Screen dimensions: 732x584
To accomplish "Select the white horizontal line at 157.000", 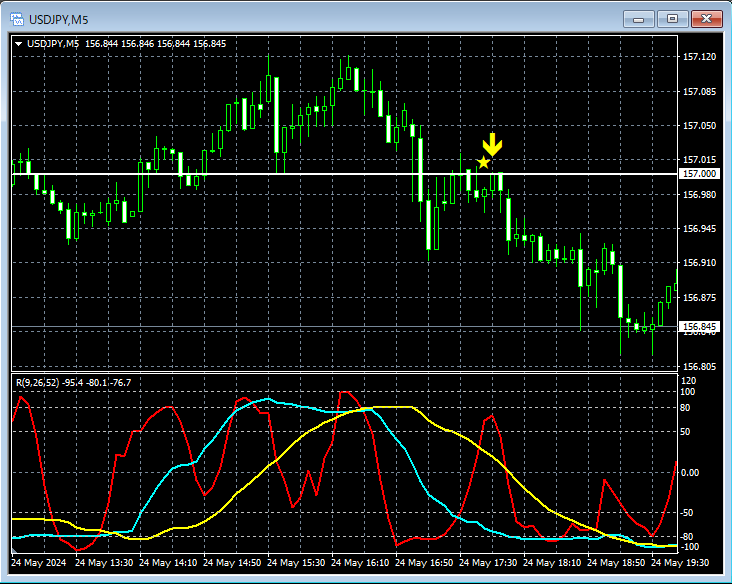I will point(300,174).
